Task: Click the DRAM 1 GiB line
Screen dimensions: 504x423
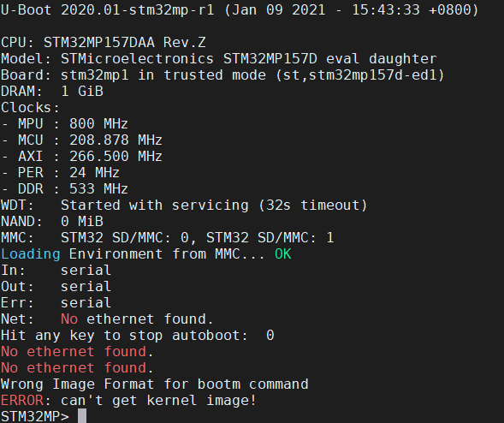Action: tap(52, 92)
